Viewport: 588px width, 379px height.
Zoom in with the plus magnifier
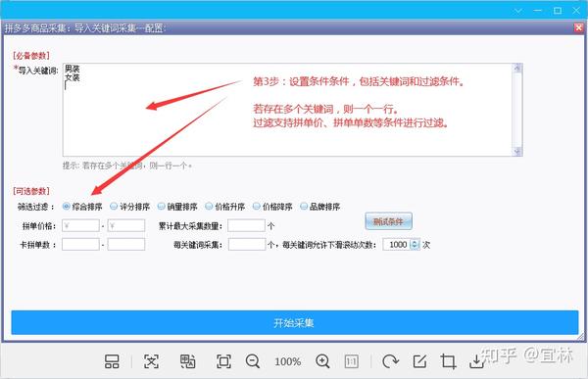click(x=322, y=361)
